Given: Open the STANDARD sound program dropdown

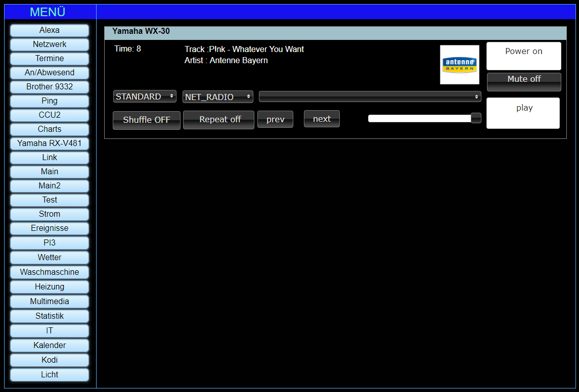Looking at the screenshot, I should coord(145,96).
